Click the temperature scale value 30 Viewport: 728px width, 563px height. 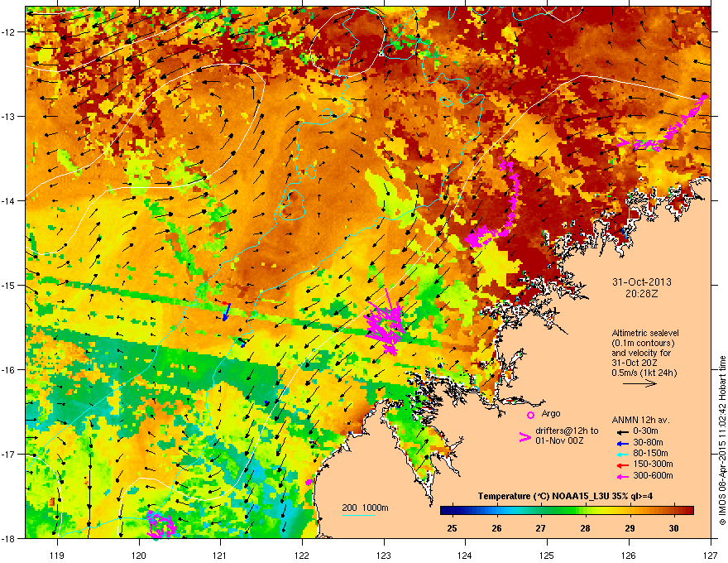pos(673,528)
